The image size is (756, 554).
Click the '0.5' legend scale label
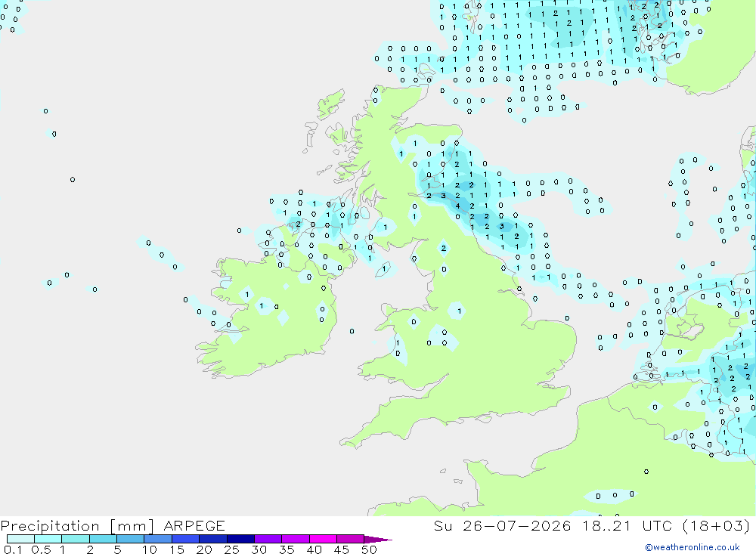pos(41,549)
